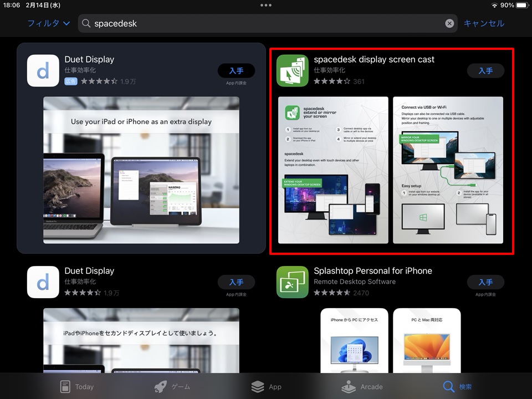The image size is (532, 399).
Task: Open Splashtop Personal for iPhone title
Action: [x=373, y=271]
